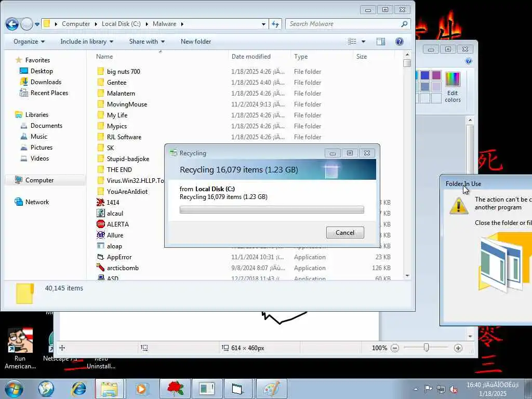The image size is (532, 399).
Task: Open the Share with menu
Action: [147, 42]
